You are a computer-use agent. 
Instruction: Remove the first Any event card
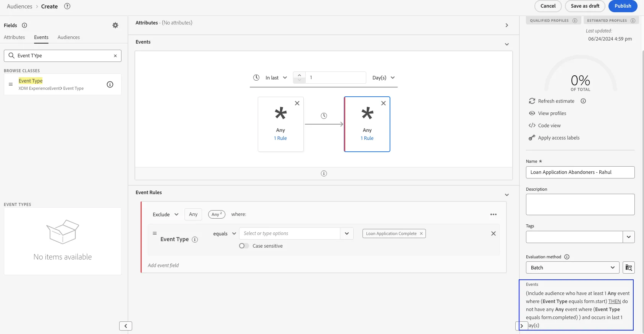297,103
